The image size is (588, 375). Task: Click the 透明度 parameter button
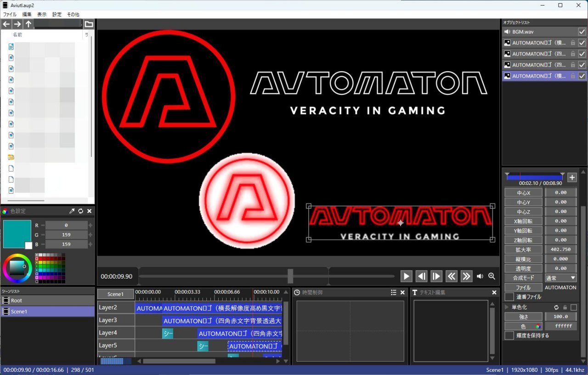(x=524, y=269)
